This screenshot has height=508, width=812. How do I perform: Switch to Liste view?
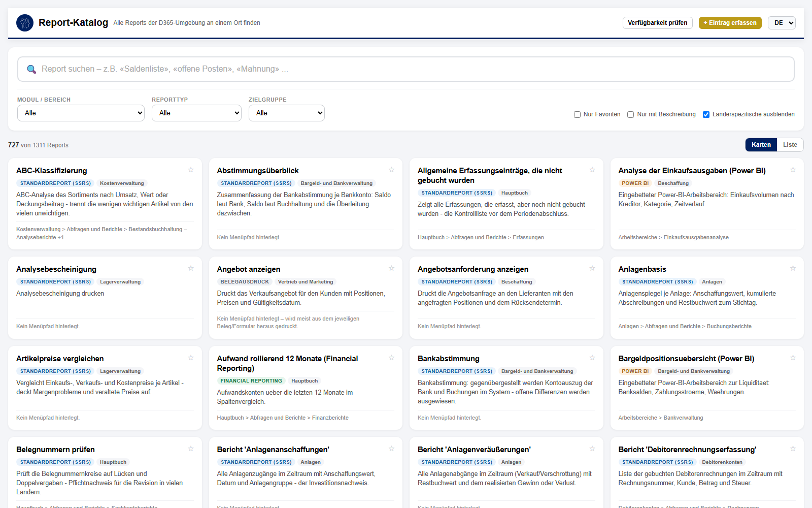pos(790,145)
